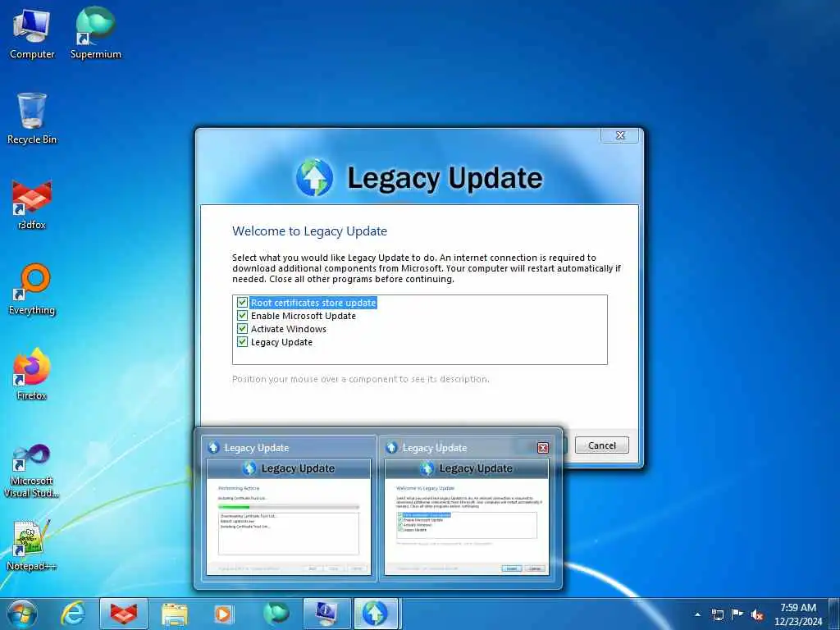The height and width of the screenshot is (630, 840).
Task: Uncheck the Legacy Update component checkbox
Action: tap(242, 342)
